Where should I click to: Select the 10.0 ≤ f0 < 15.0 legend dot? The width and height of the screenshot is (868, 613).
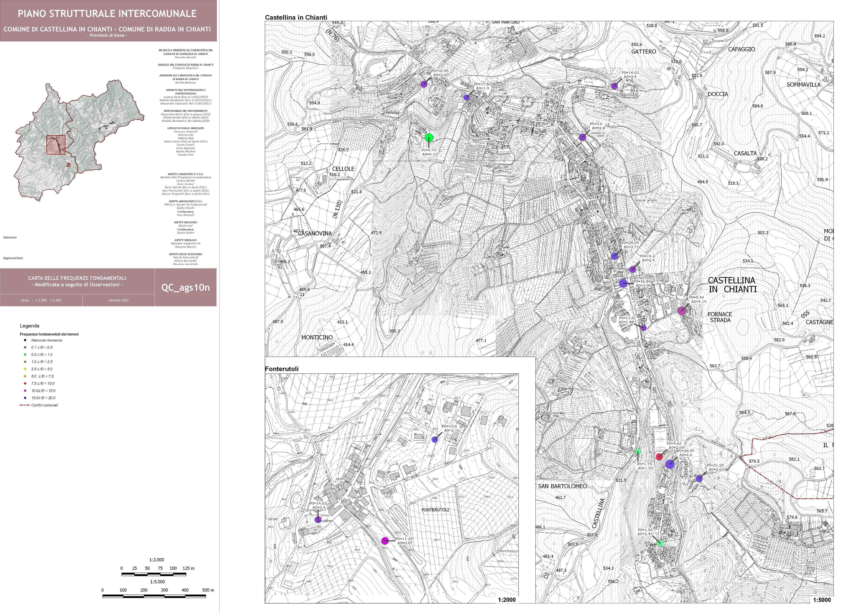coord(25,390)
